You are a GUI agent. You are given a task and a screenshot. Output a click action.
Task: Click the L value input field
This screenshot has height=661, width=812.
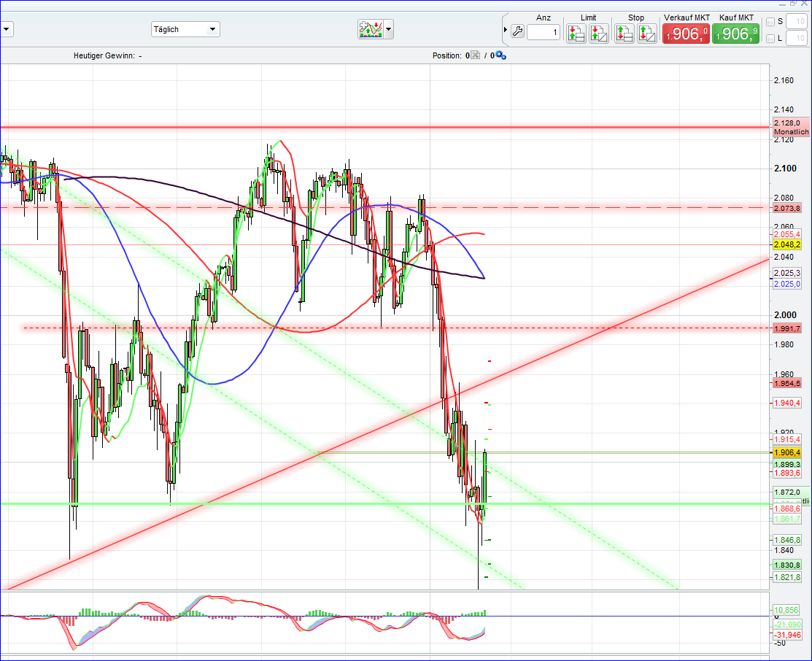tap(797, 39)
